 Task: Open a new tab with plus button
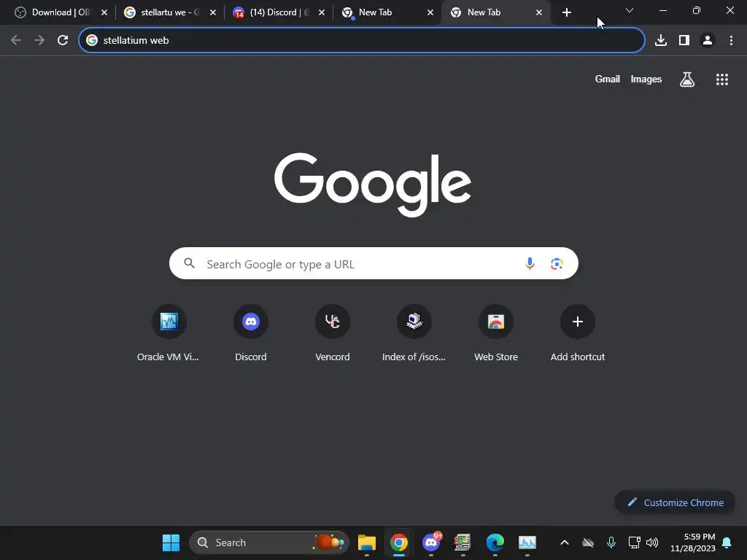(566, 12)
